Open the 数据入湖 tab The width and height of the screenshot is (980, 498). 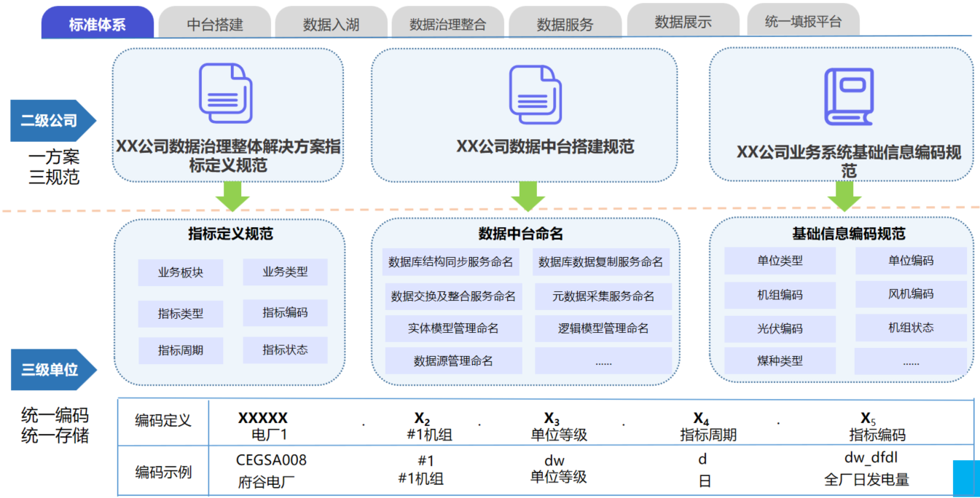(331, 23)
